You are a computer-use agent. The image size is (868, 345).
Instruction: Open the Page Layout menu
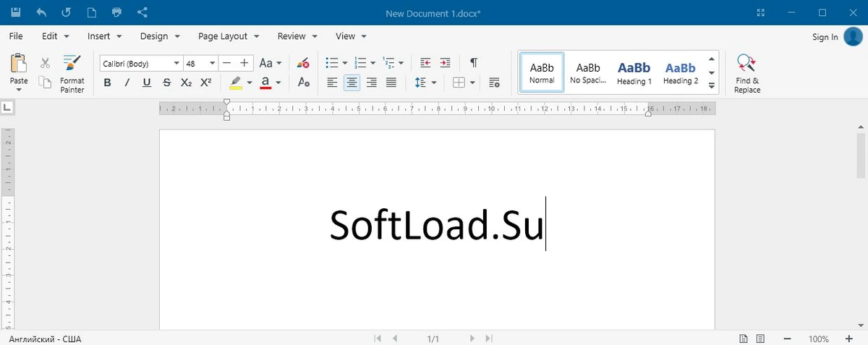pos(229,36)
